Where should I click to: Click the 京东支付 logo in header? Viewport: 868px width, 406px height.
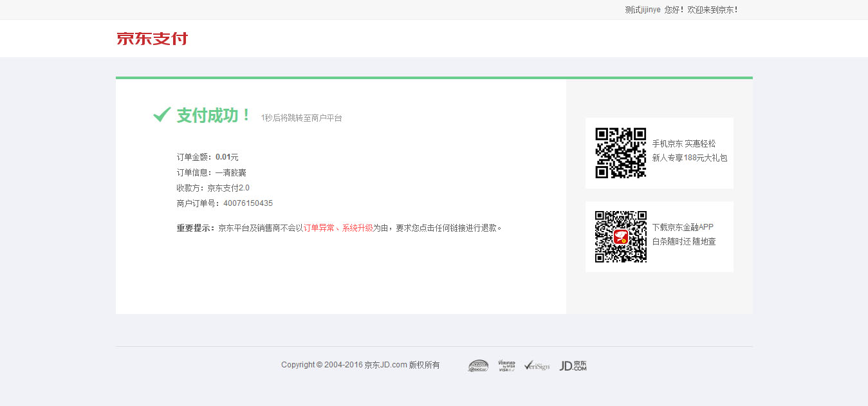pos(152,39)
